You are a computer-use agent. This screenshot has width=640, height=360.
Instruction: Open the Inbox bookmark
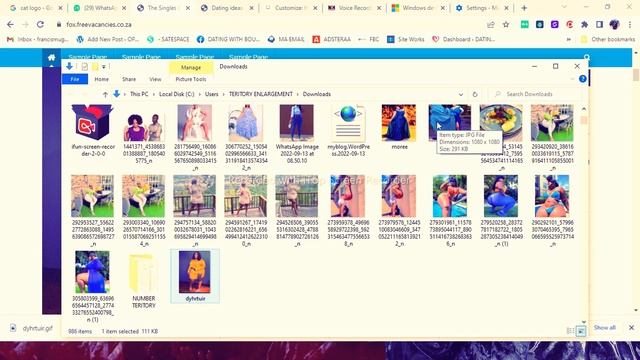pos(38,40)
